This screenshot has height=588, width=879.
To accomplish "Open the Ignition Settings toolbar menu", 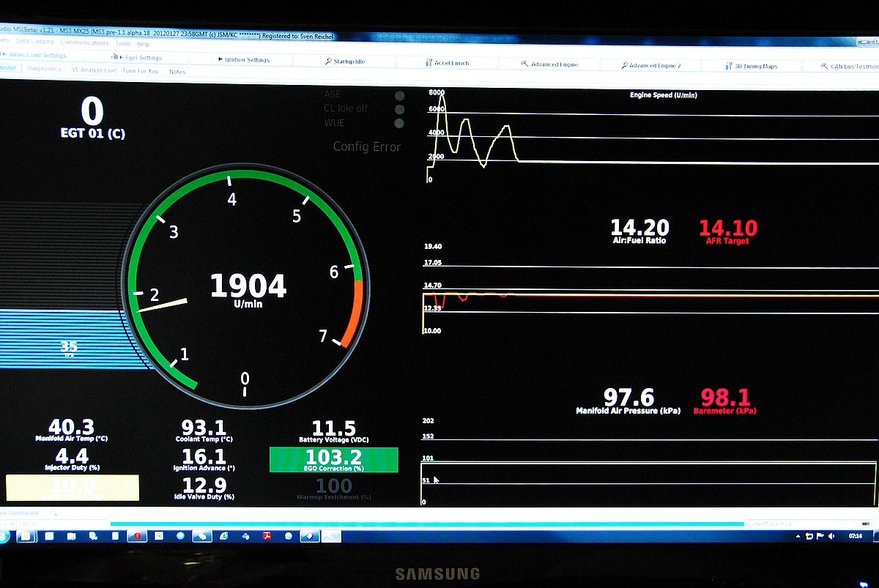I will [x=247, y=60].
